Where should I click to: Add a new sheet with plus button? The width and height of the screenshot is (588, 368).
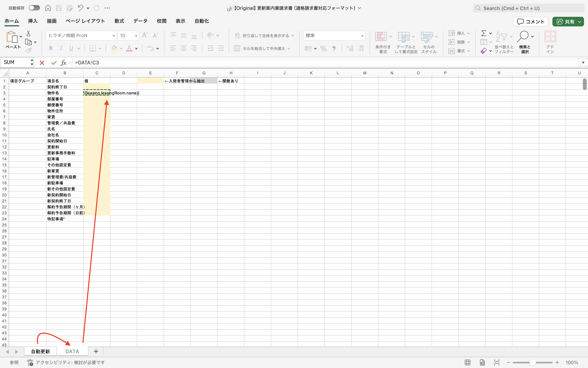pyautogui.click(x=96, y=351)
